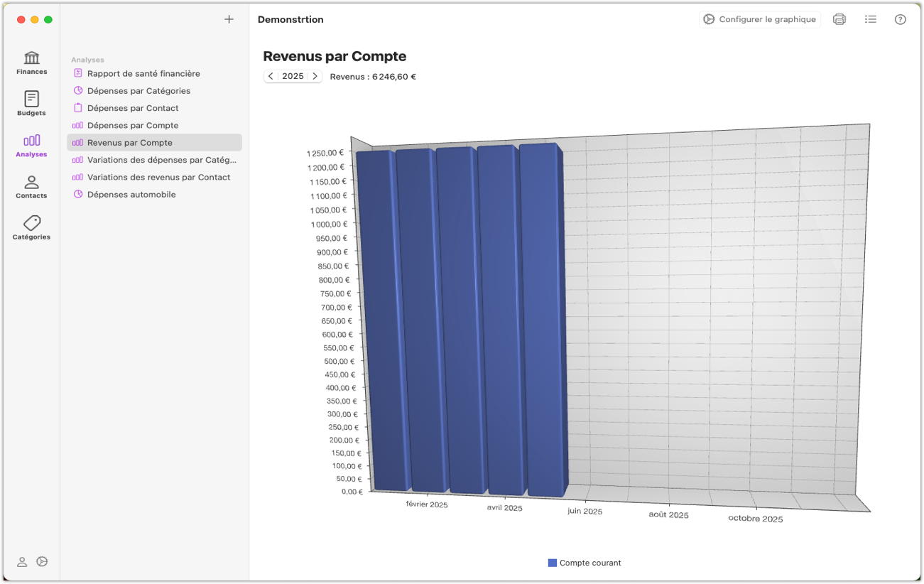924x584 pixels.
Task: Click the août 2025 axis label
Action: click(x=668, y=514)
